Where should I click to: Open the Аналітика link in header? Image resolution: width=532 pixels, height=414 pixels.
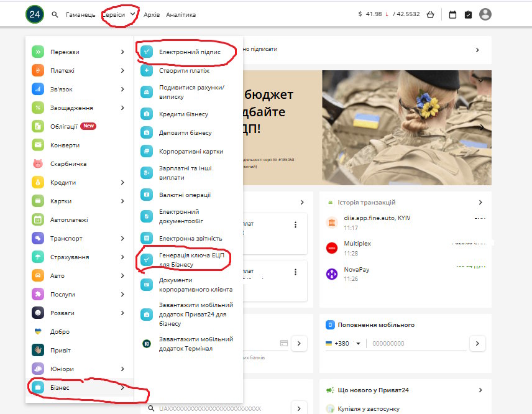[x=181, y=14]
